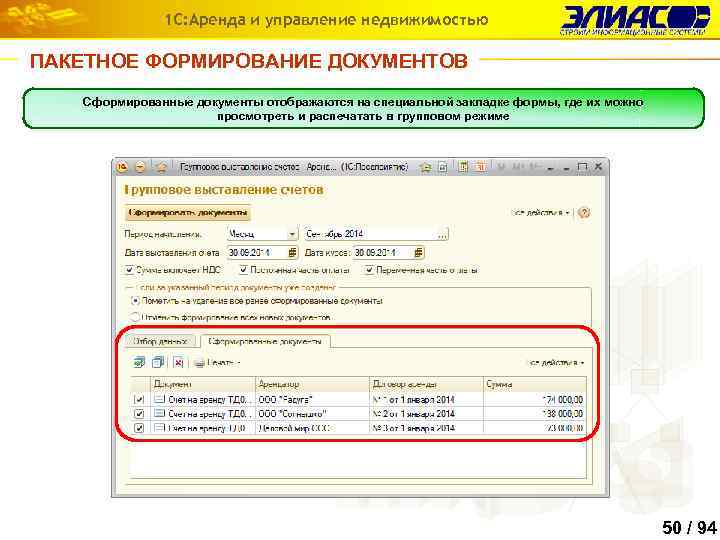Image resolution: width=720 pixels, height=540 pixels.
Task: Switch to the Отбор данных tab
Action: pos(160,341)
